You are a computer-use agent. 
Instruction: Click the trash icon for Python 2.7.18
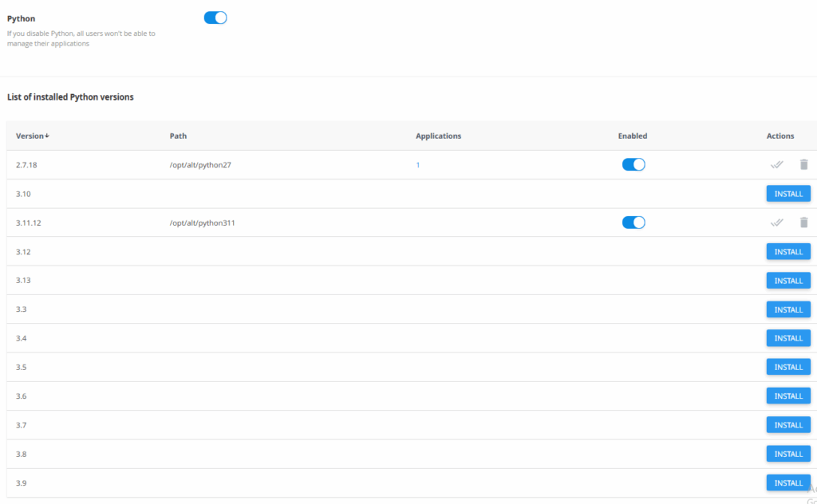(x=804, y=164)
